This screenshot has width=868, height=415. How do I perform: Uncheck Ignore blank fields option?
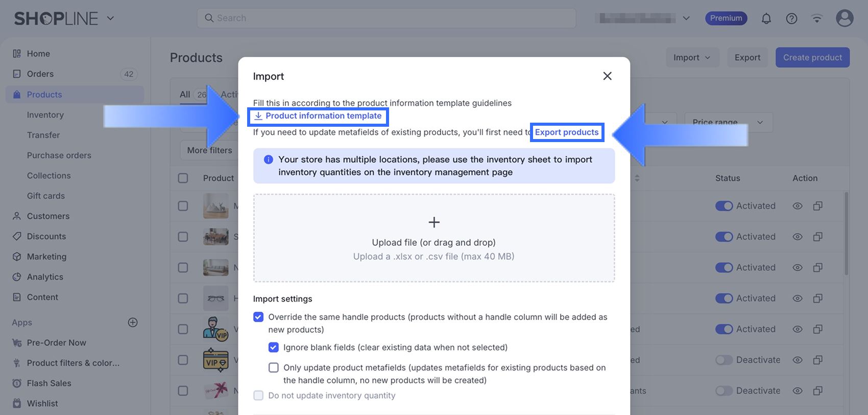[x=274, y=348]
